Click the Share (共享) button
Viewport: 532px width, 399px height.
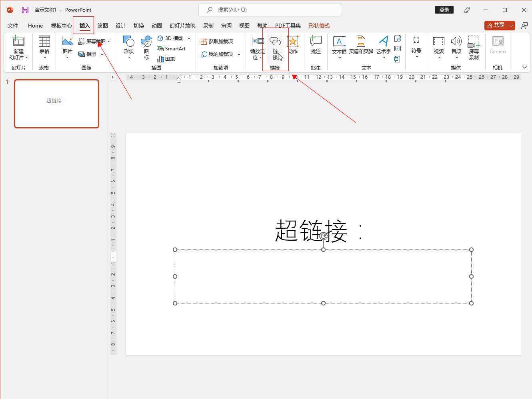click(496, 26)
